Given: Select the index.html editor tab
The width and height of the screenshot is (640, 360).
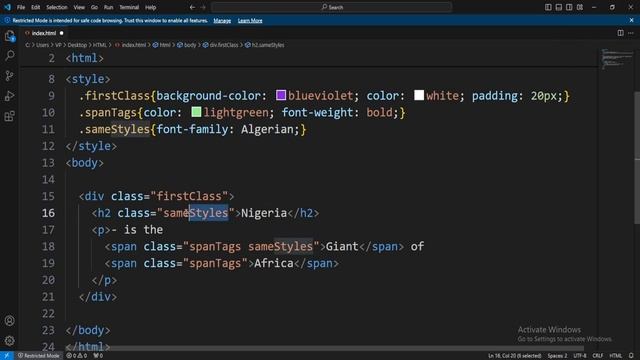Looking at the screenshot, I should [44, 33].
